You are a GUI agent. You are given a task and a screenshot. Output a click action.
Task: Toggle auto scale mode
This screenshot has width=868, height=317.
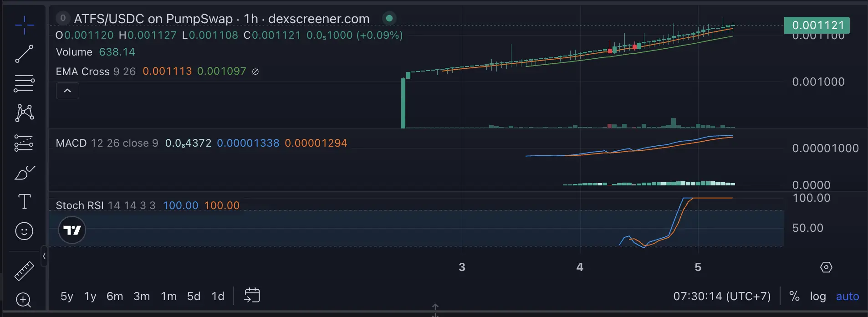tap(848, 296)
